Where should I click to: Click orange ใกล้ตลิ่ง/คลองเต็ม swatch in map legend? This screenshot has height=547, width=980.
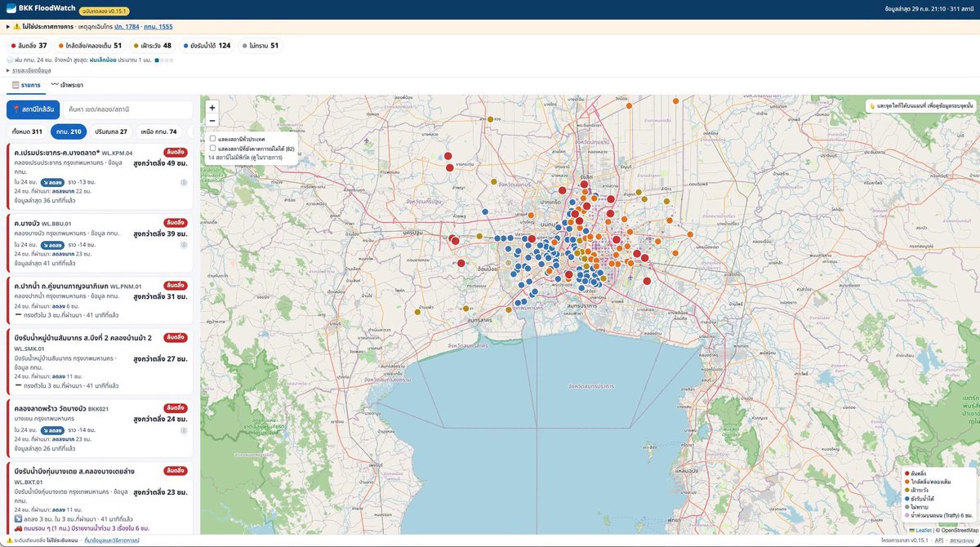click(906, 482)
